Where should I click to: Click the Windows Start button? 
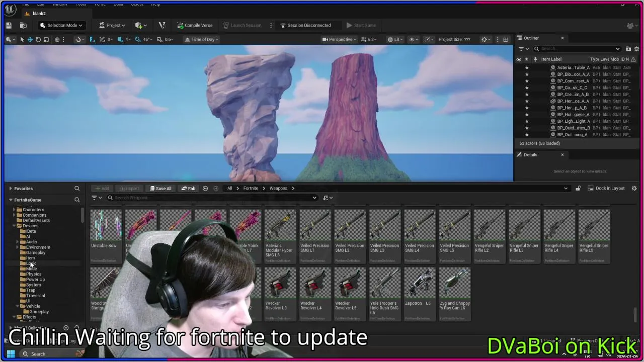coord(11,354)
